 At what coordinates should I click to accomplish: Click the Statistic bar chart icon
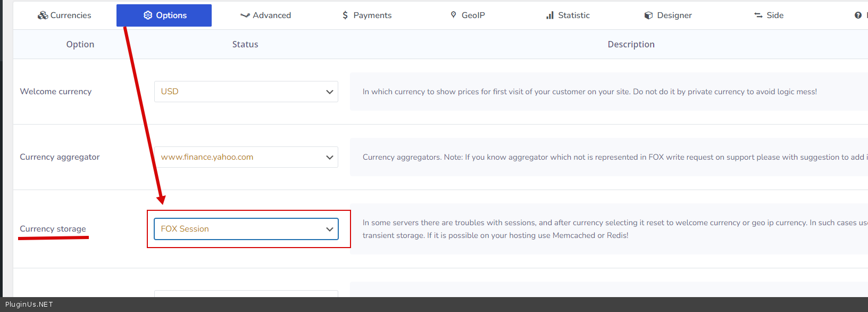pyautogui.click(x=550, y=15)
